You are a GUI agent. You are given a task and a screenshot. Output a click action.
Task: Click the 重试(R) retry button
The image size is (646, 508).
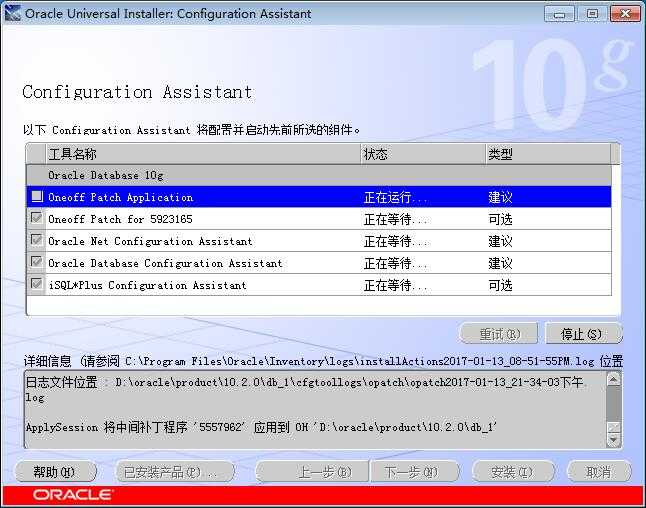[499, 334]
